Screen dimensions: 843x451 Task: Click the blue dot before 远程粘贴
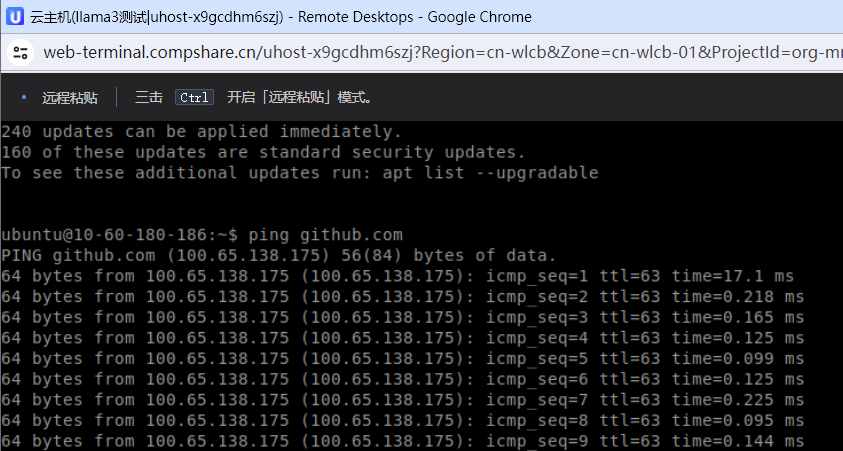24,97
